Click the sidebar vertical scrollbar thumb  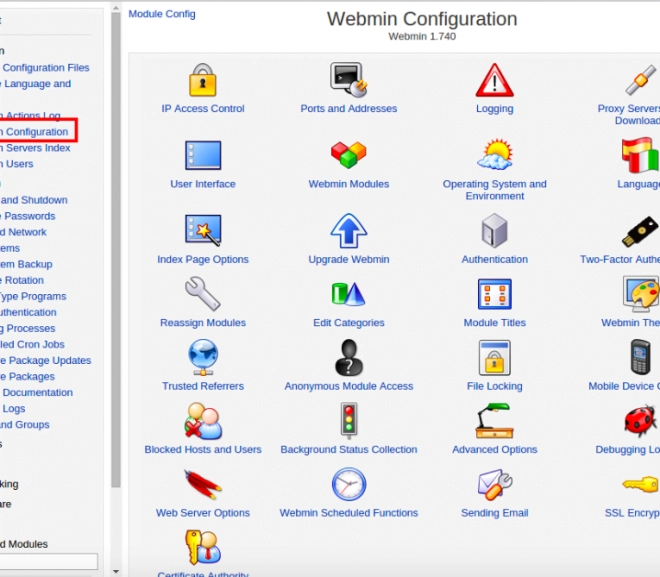pyautogui.click(x=116, y=250)
